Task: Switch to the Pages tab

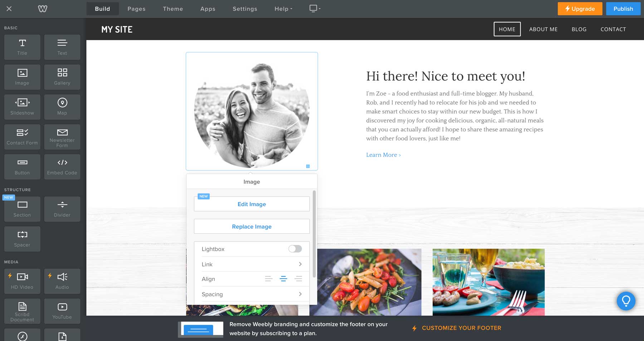Action: pyautogui.click(x=136, y=9)
